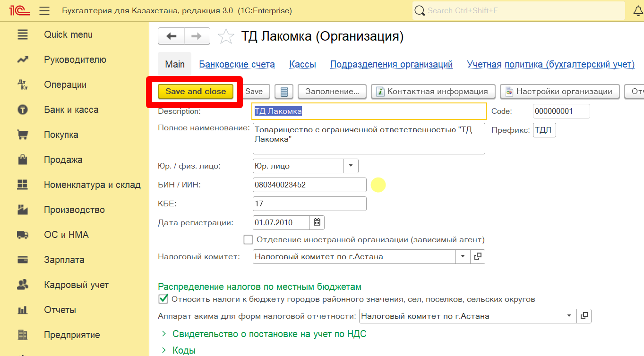Click the Операции Дт/Кт icon

(x=22, y=85)
